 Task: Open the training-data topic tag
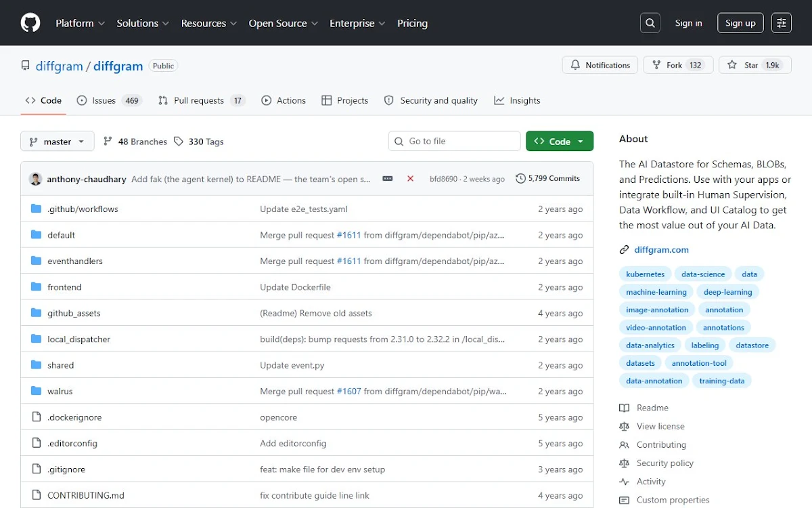coord(722,381)
